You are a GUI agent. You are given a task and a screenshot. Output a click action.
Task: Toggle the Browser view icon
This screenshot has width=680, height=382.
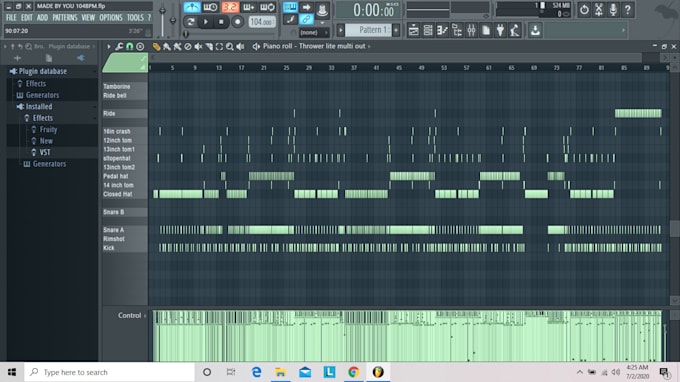pyautogui.click(x=457, y=30)
